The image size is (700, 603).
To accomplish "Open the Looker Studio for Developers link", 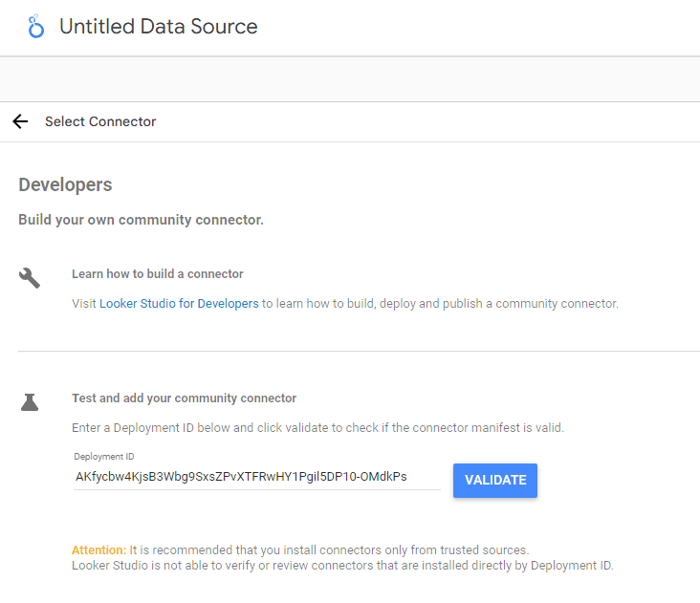I will point(179,304).
